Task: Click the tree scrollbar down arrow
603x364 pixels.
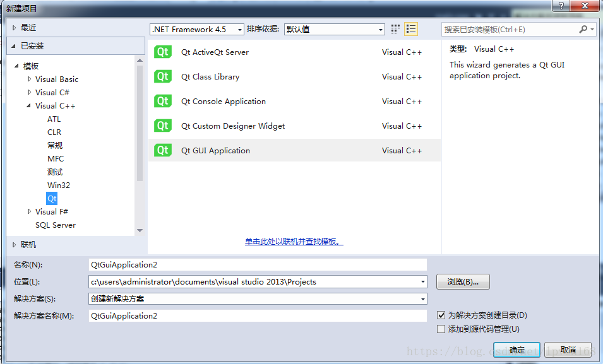Action: pos(140,230)
